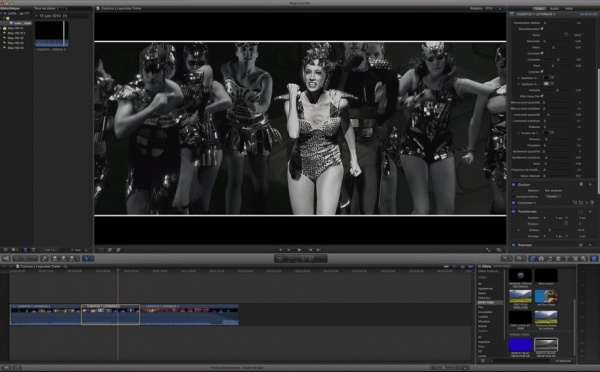The height and width of the screenshot is (372, 600).
Task: Open the Themes browser icon
Action: tap(583, 259)
